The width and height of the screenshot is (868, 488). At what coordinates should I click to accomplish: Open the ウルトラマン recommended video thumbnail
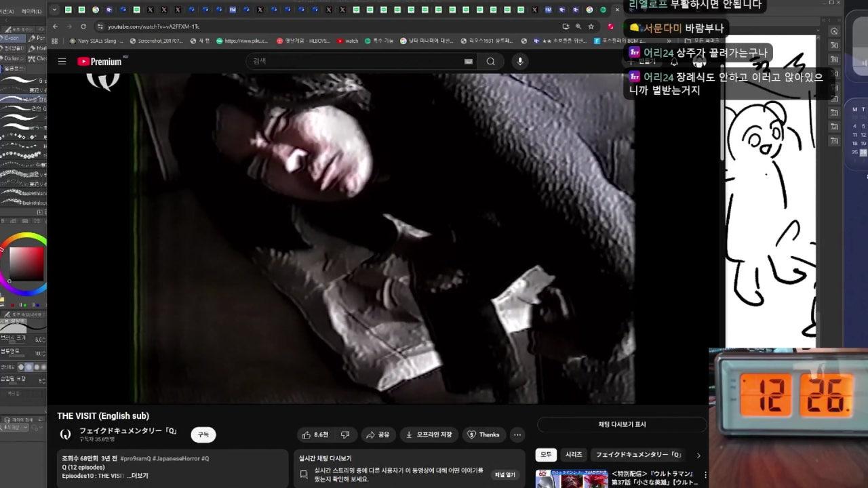(572, 479)
